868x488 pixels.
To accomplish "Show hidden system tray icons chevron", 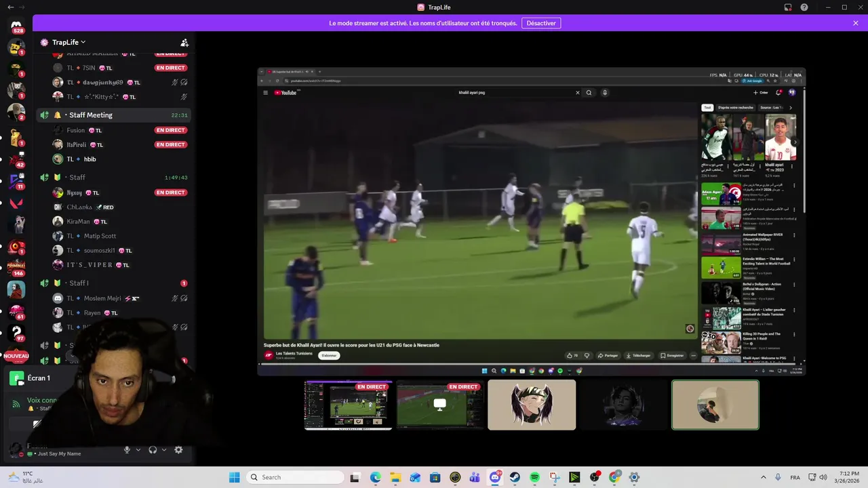I will tap(764, 477).
